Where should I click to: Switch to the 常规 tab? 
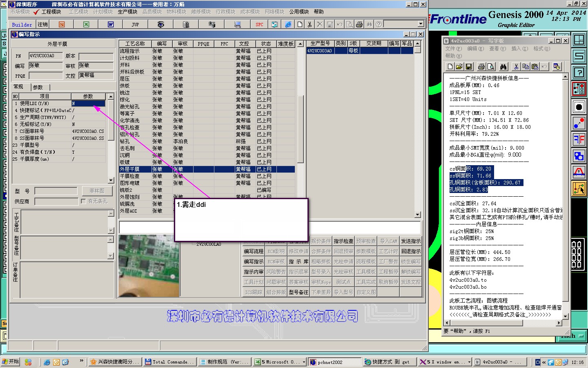point(18,87)
